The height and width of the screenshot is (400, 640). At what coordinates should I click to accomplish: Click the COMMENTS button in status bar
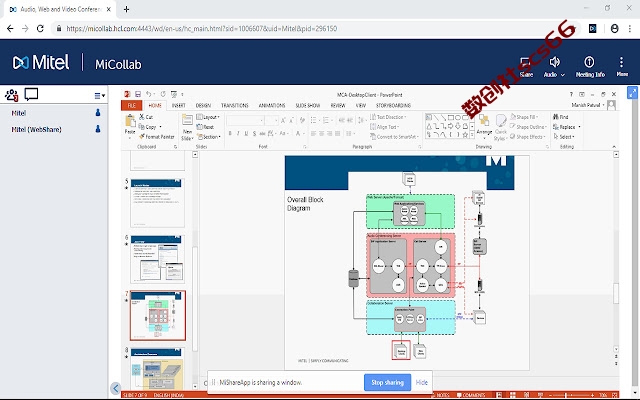(471, 395)
